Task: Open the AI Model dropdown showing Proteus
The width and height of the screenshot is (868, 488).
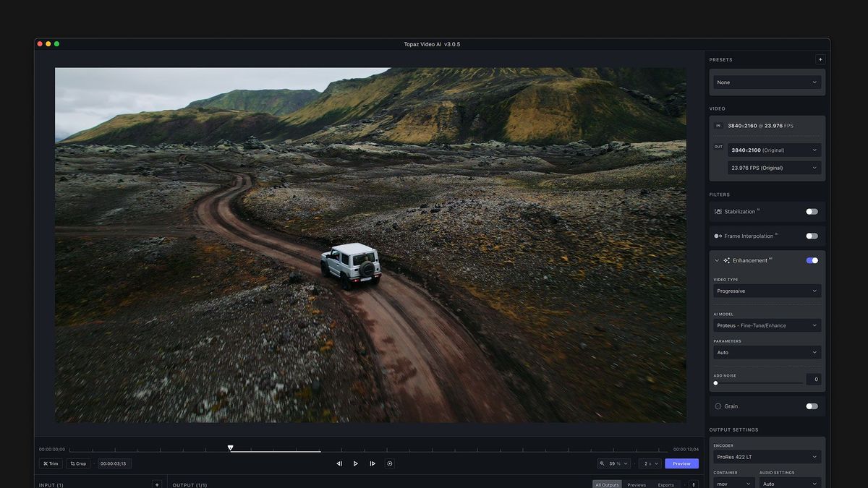Action: click(x=766, y=325)
